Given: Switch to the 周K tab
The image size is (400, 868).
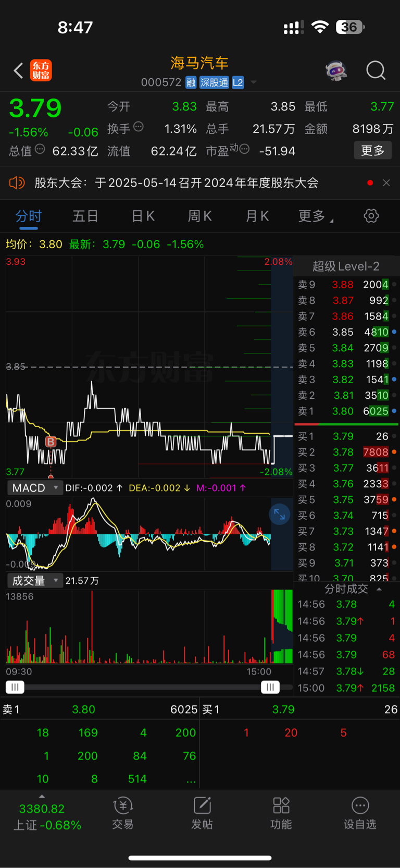Looking at the screenshot, I should (199, 216).
